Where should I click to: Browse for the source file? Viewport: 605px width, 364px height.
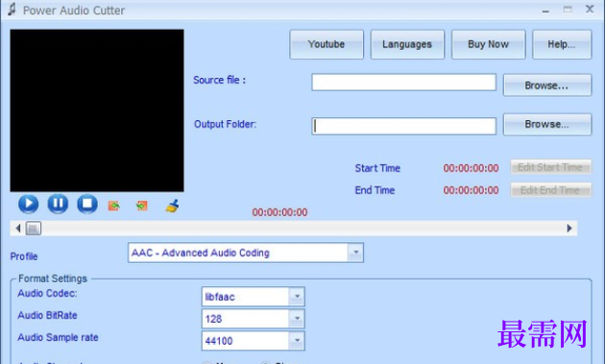click(547, 85)
